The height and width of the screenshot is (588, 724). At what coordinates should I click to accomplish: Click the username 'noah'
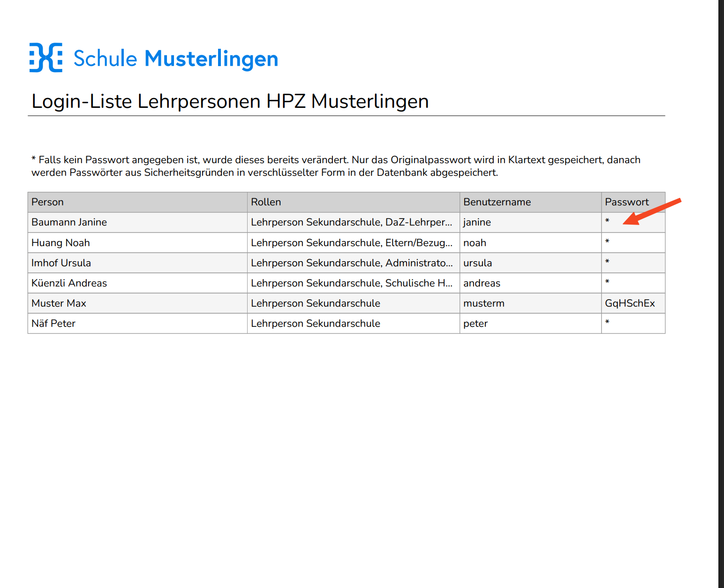tap(475, 243)
